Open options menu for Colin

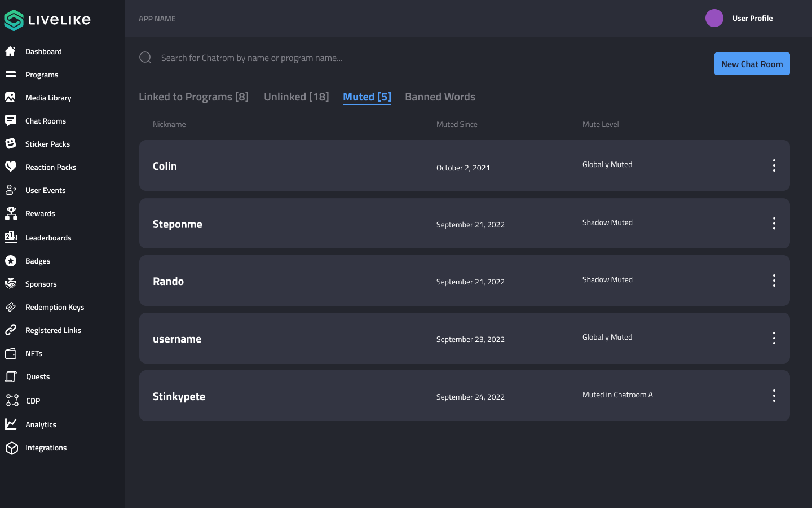pyautogui.click(x=774, y=165)
